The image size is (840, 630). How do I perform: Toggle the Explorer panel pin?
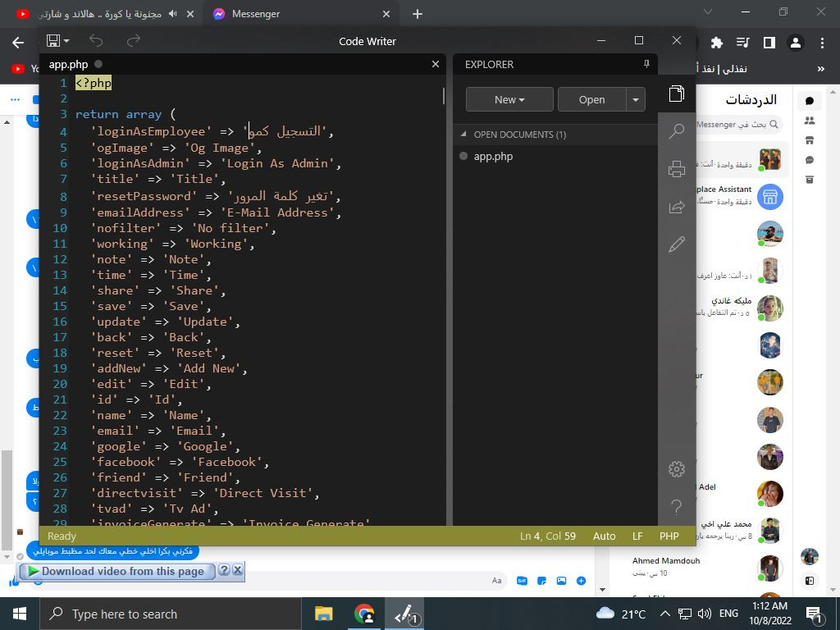pyautogui.click(x=646, y=64)
